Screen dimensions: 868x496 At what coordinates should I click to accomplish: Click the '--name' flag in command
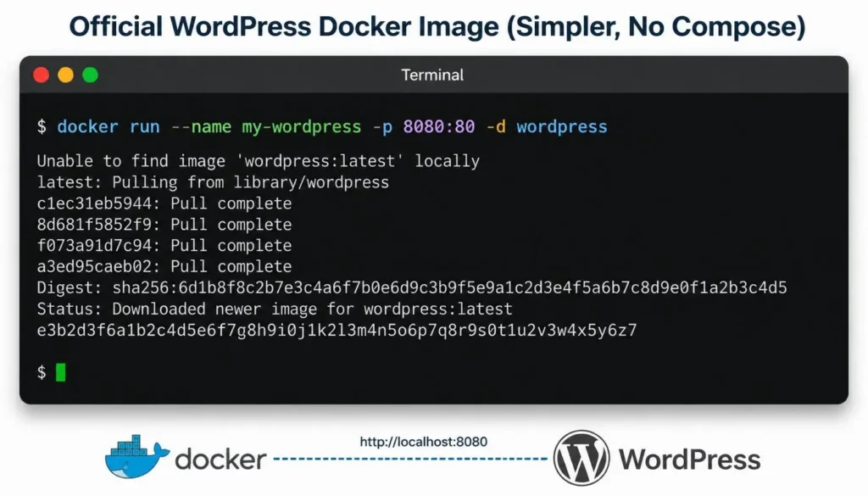202,127
